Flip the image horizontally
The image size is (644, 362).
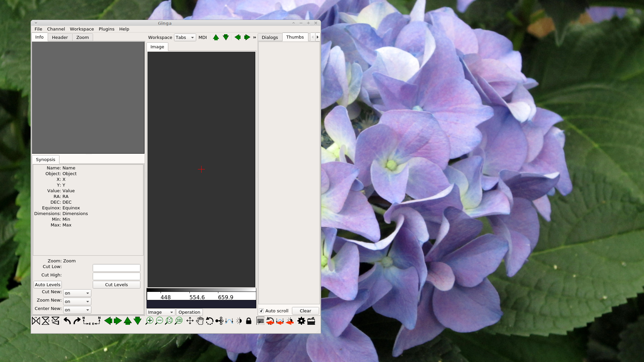pyautogui.click(x=36, y=321)
